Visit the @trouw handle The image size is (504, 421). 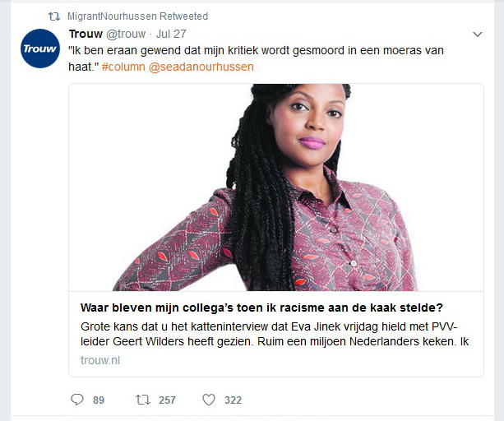(126, 34)
